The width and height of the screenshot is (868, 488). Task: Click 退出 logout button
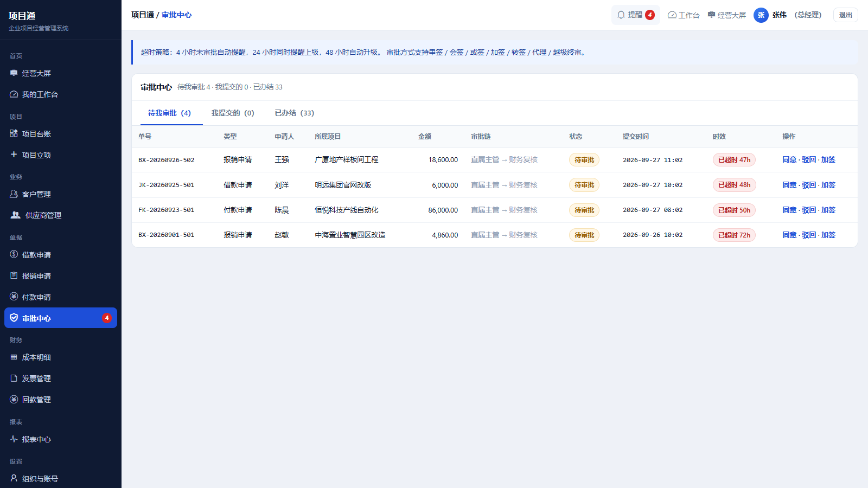[x=846, y=15]
